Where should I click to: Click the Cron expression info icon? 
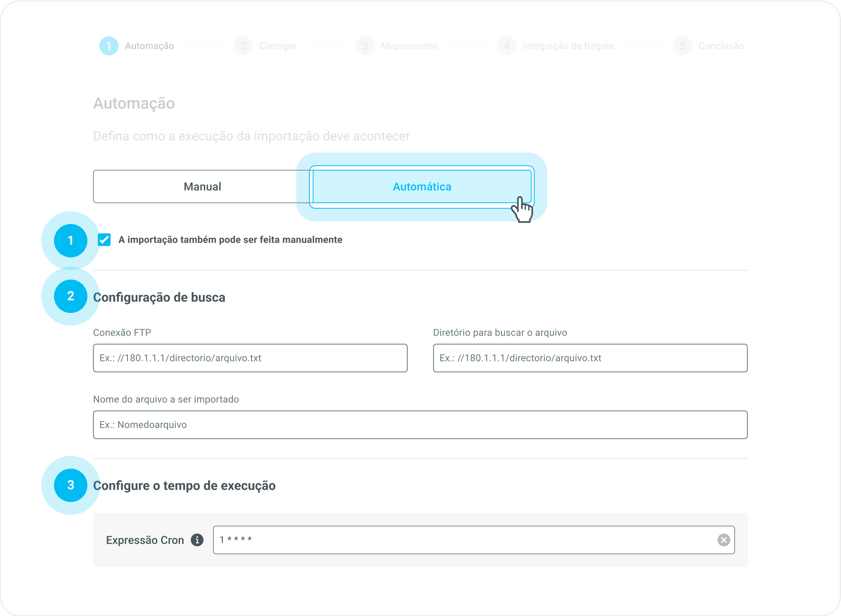pyautogui.click(x=197, y=540)
